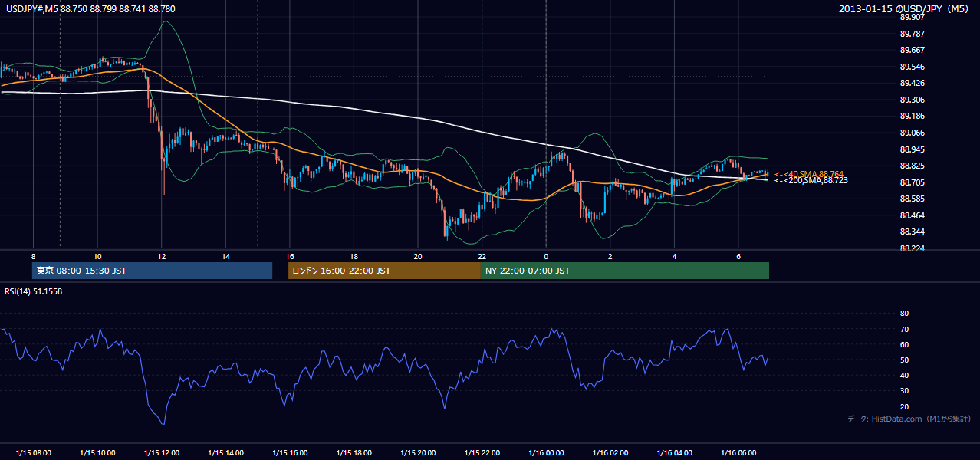Click price level 88.825 on the axis
The image size is (980, 460).
(911, 166)
